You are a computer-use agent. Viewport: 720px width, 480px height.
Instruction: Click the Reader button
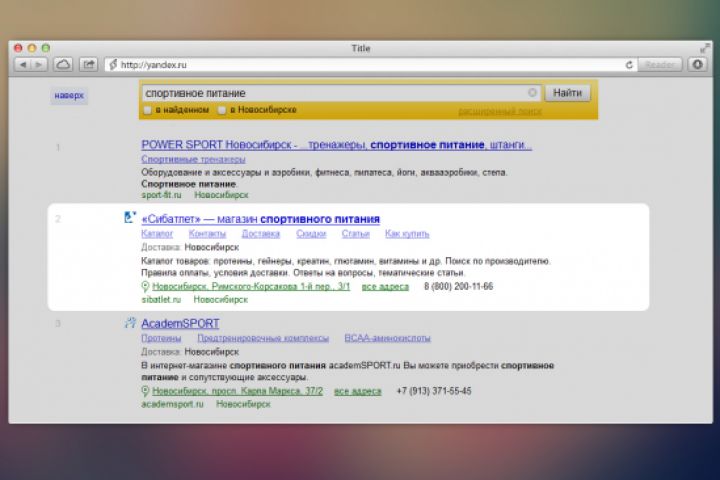pyautogui.click(x=660, y=65)
